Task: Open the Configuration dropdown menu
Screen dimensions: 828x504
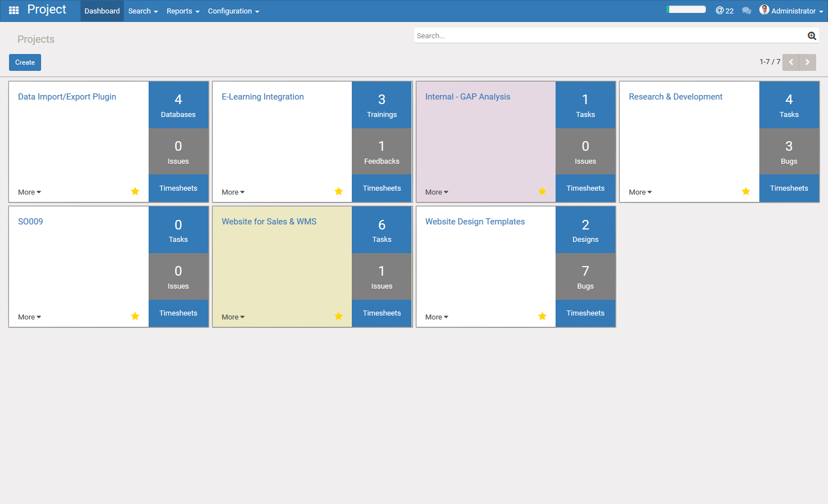Action: click(x=233, y=11)
